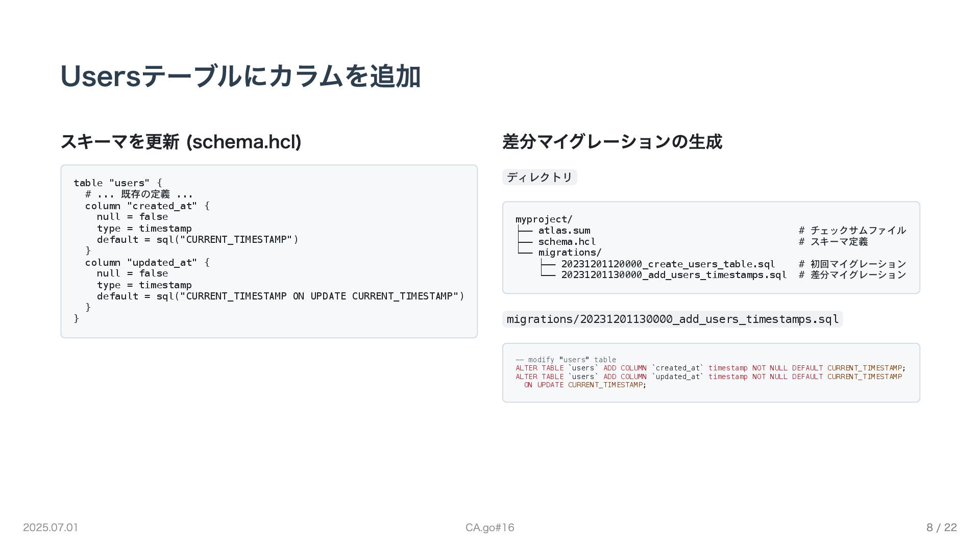The height and width of the screenshot is (551, 980).
Task: Click the slide title Usersテーブルにカラムを追加
Action: click(240, 77)
